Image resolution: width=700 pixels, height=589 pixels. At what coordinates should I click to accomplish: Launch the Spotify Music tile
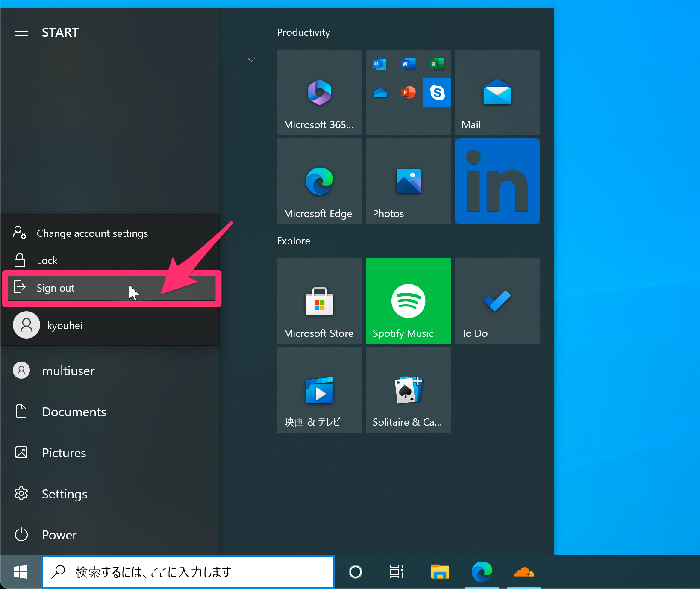pyautogui.click(x=409, y=301)
